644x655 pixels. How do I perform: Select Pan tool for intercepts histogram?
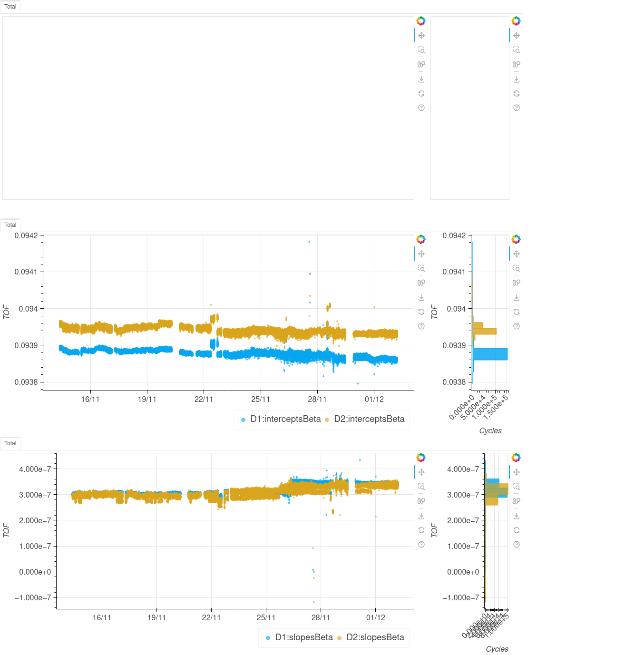click(517, 254)
